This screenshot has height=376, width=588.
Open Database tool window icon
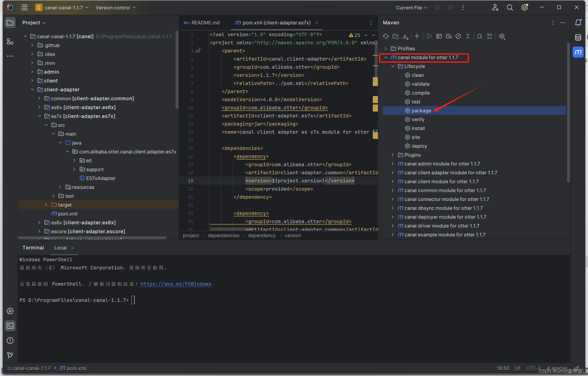point(578,37)
